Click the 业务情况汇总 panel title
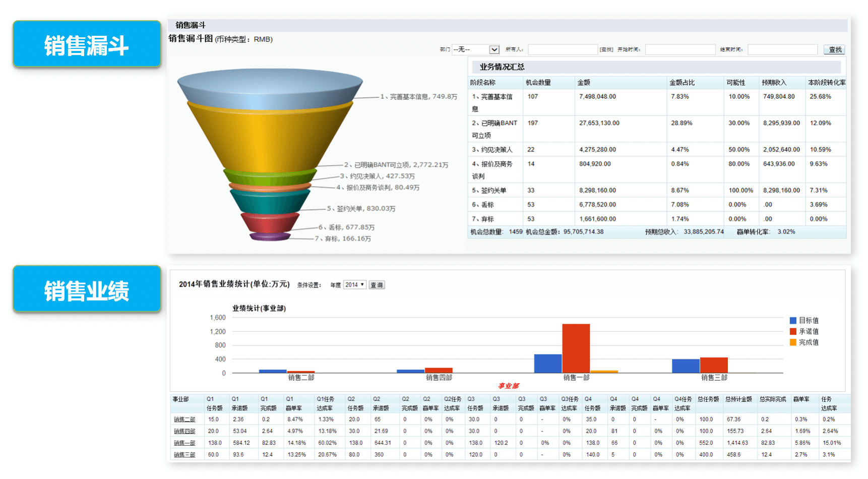This screenshot has height=479, width=868. coord(502,67)
